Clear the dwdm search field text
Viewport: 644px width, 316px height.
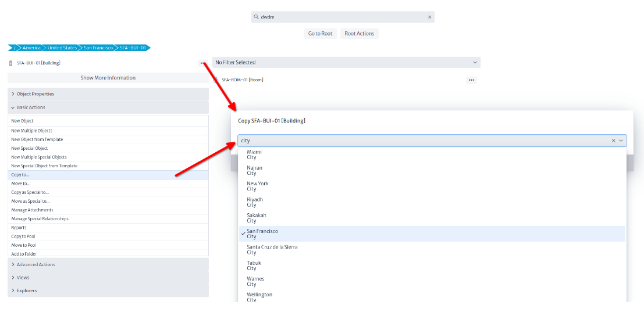pos(429,17)
